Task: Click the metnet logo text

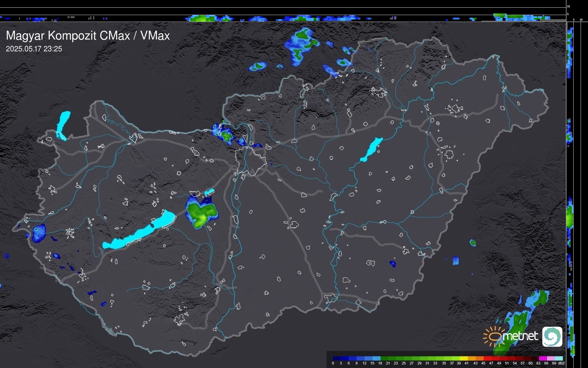Action: [x=520, y=336]
